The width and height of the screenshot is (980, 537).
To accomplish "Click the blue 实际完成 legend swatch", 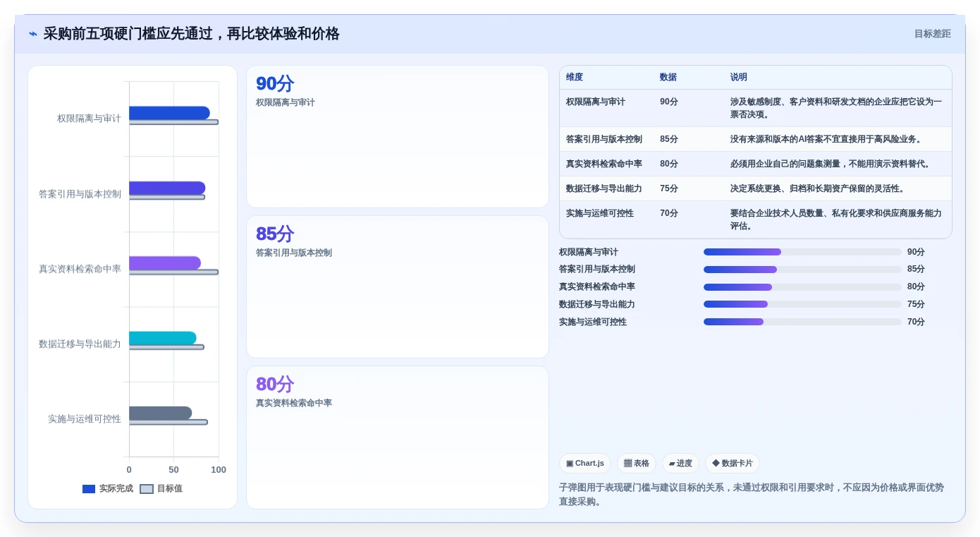I will pos(89,488).
